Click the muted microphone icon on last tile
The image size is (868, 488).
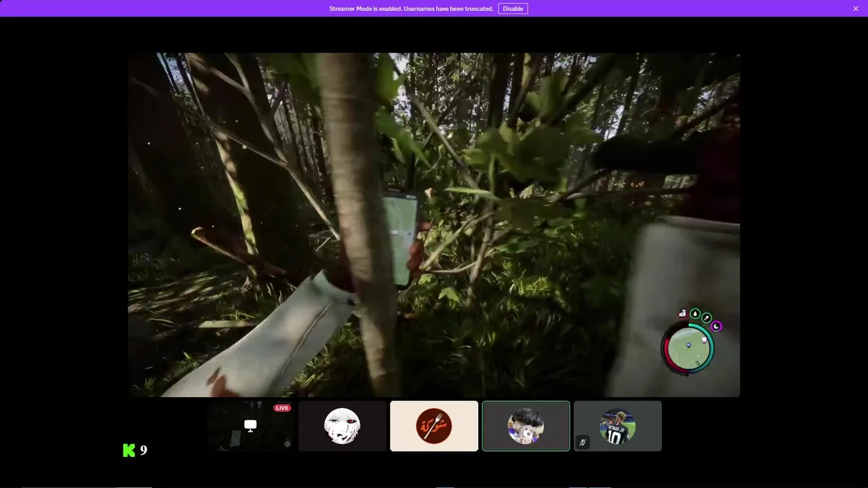pyautogui.click(x=583, y=443)
